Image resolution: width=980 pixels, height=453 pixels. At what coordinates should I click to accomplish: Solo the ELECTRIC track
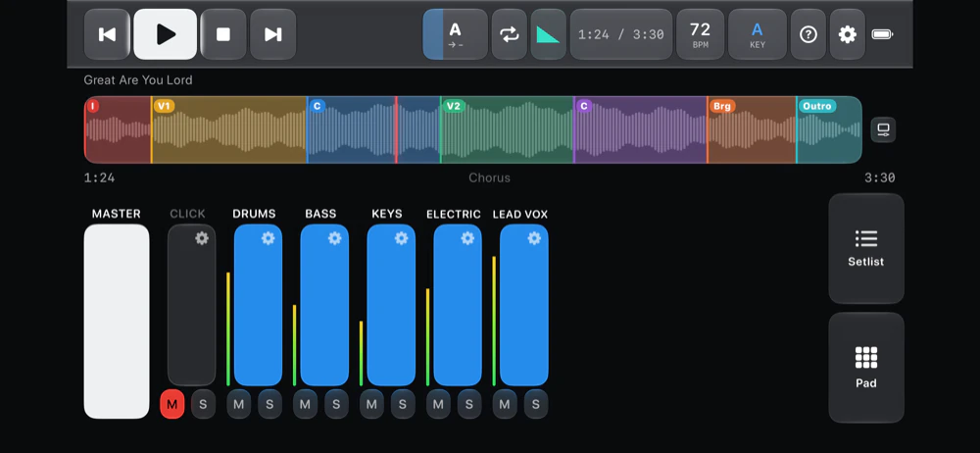coord(469,404)
